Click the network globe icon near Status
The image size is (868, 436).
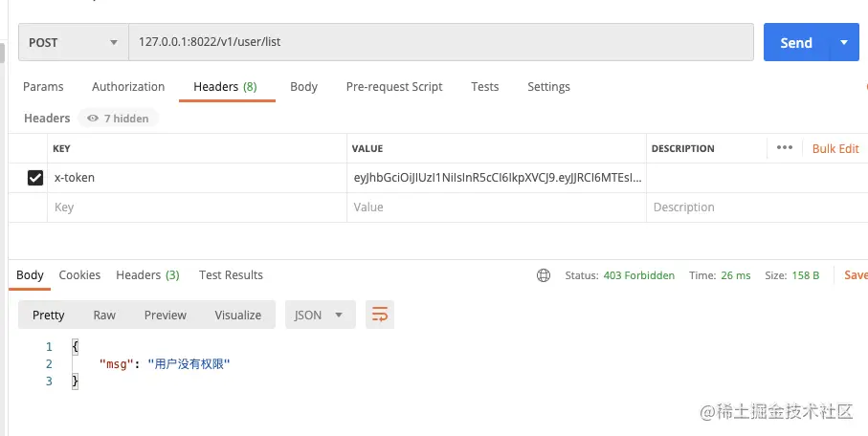(x=544, y=275)
